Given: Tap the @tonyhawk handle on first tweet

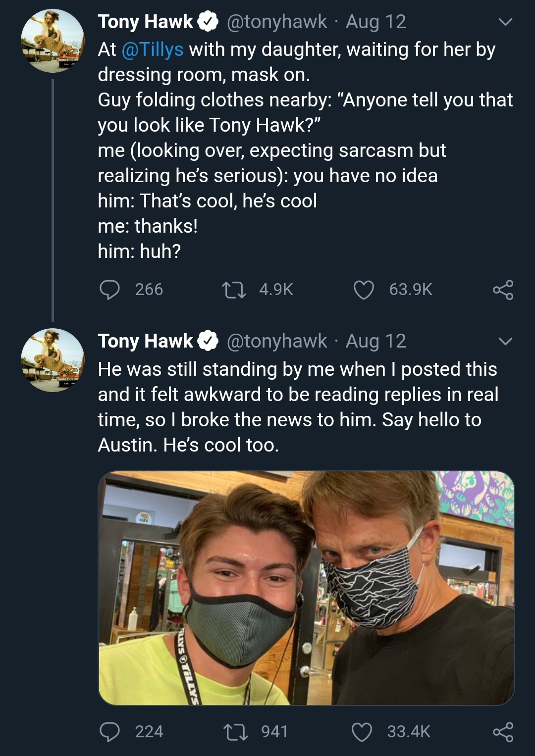Looking at the screenshot, I should coord(277,22).
